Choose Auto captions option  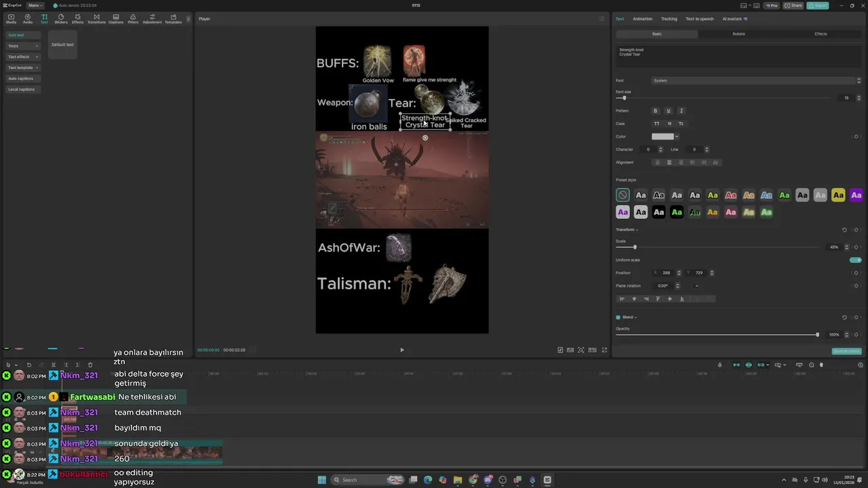coord(23,79)
